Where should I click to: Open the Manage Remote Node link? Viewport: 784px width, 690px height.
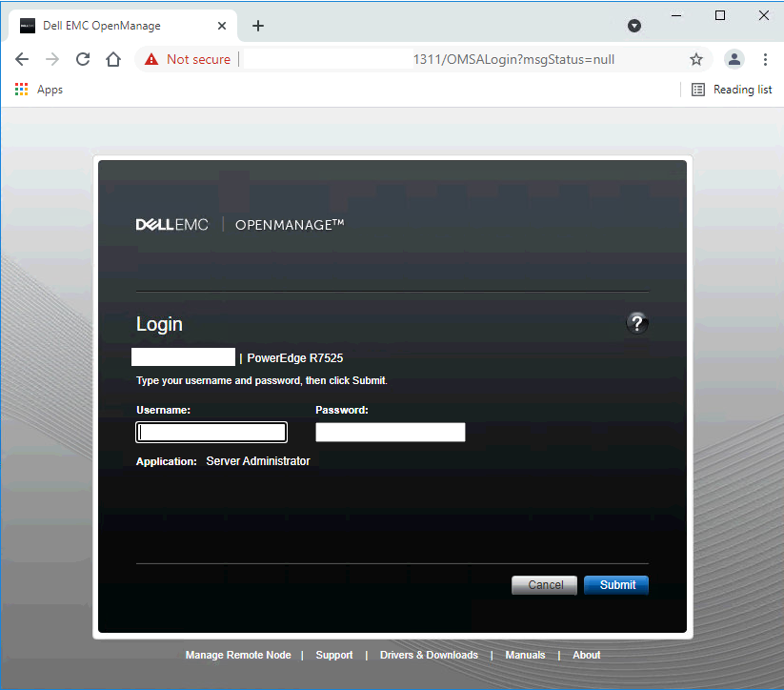238,655
